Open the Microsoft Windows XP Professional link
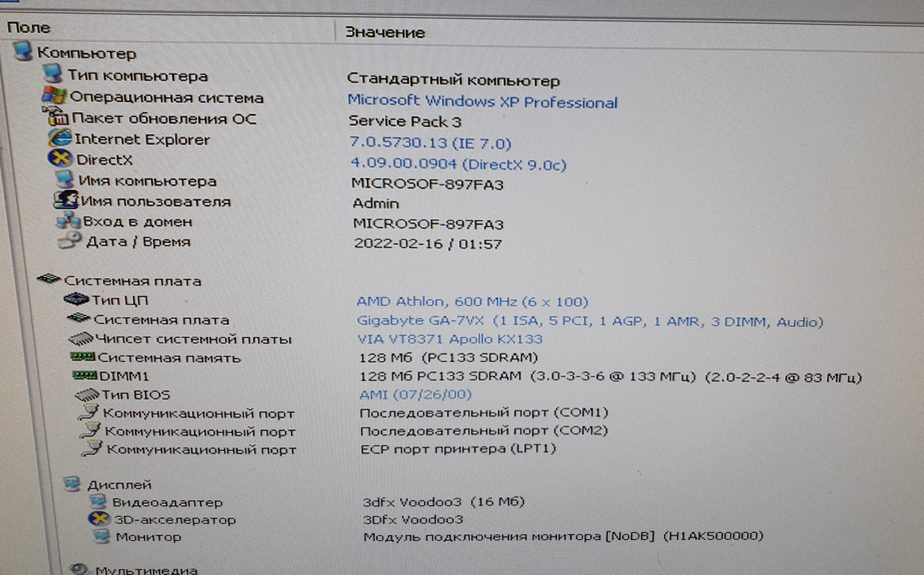Viewport: 924px width, 575px height. click(482, 101)
